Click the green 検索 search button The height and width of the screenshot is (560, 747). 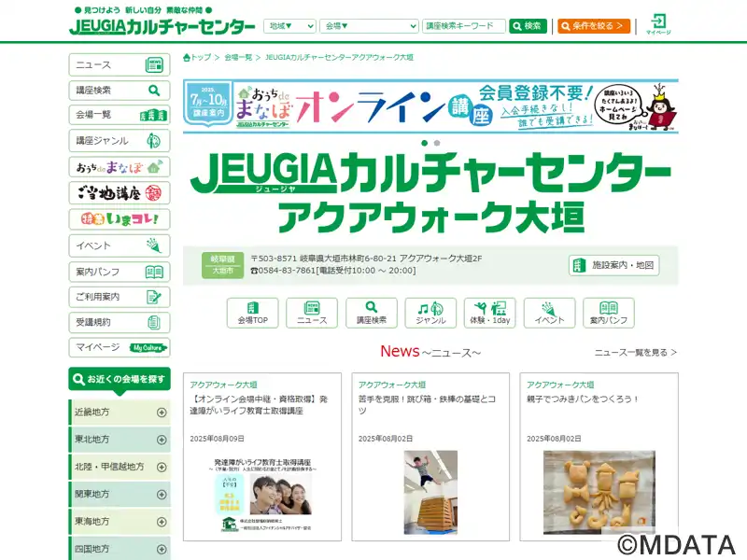pyautogui.click(x=528, y=26)
